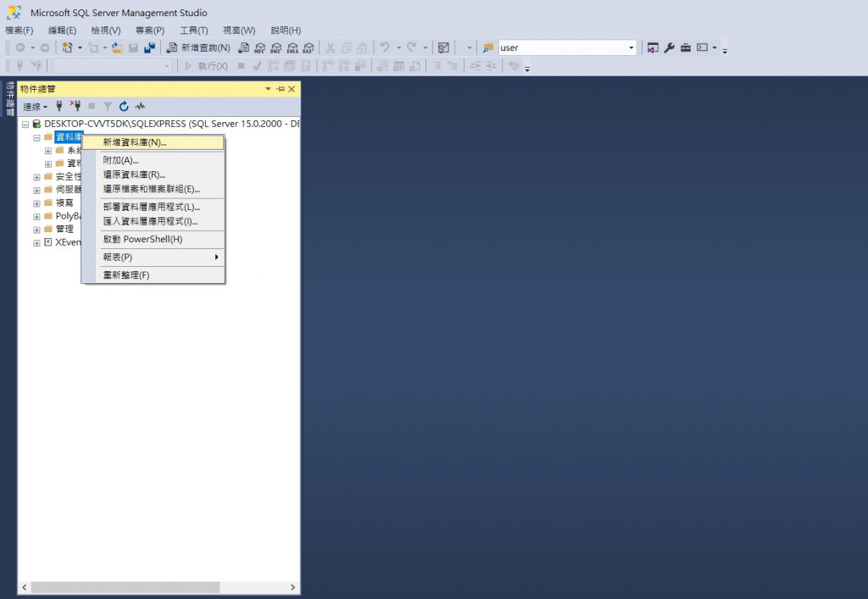Click the New Query toolbar button
868x599 pixels.
tap(198, 48)
